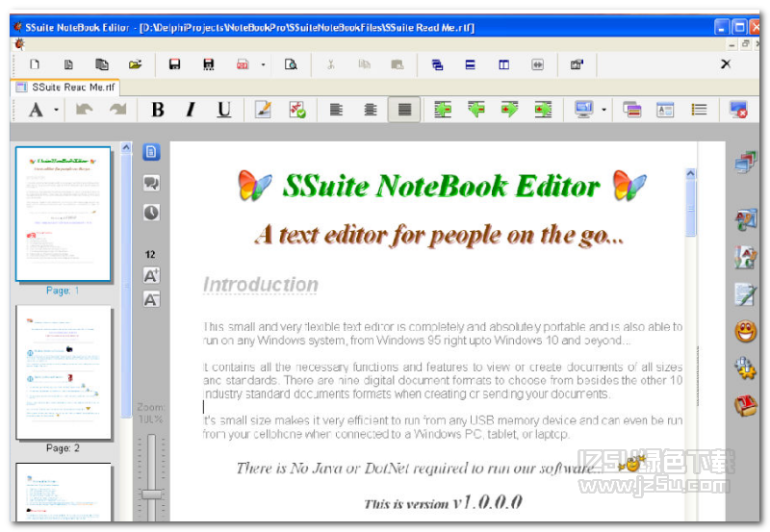Select the SSuite Read Me.rtf tab

coord(65,88)
